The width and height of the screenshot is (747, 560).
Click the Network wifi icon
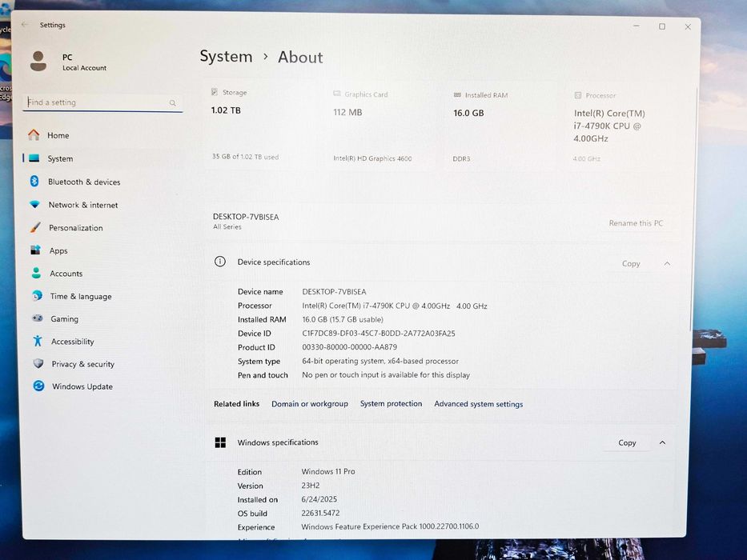34,204
